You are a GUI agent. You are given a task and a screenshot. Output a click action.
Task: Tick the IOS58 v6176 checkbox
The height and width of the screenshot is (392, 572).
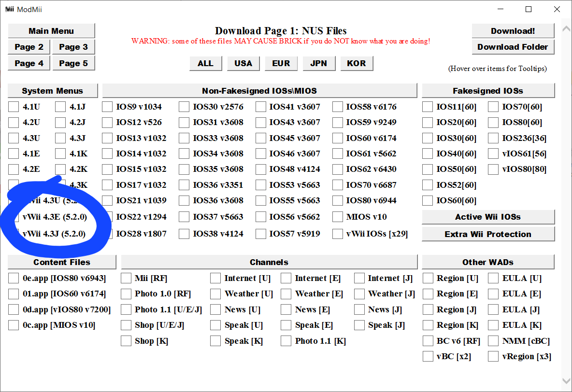[337, 107]
